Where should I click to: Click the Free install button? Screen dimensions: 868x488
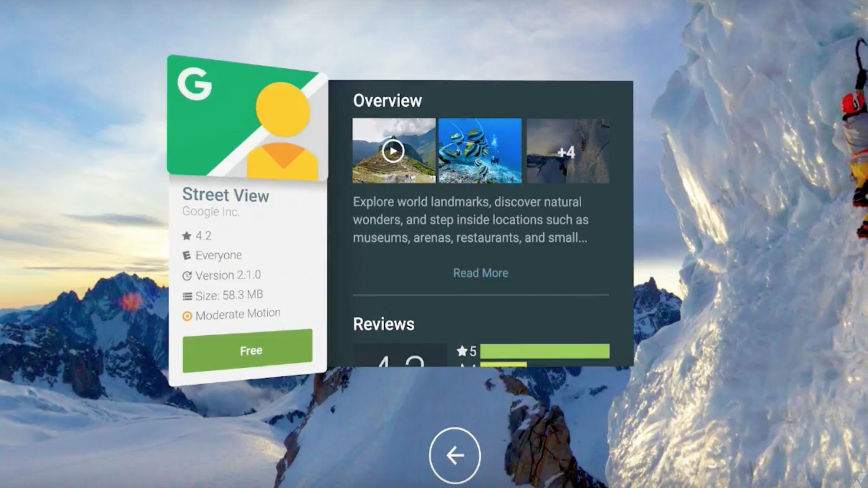[x=247, y=351]
